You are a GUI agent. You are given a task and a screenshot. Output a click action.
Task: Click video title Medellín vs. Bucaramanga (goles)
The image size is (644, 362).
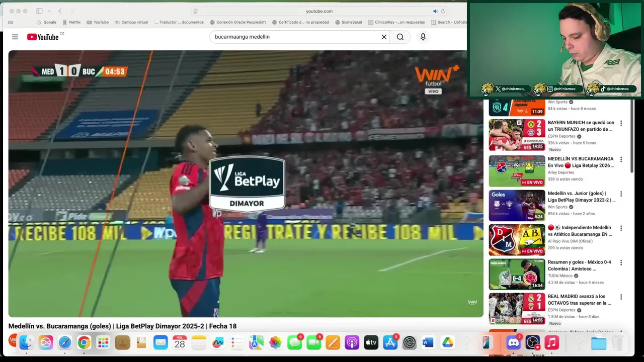[x=122, y=326]
